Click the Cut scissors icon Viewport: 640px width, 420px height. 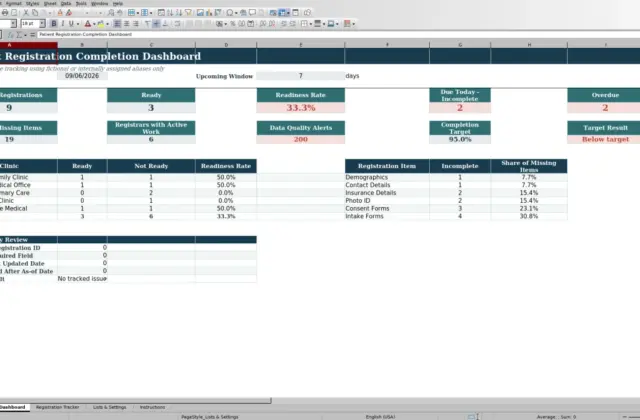[25, 13]
